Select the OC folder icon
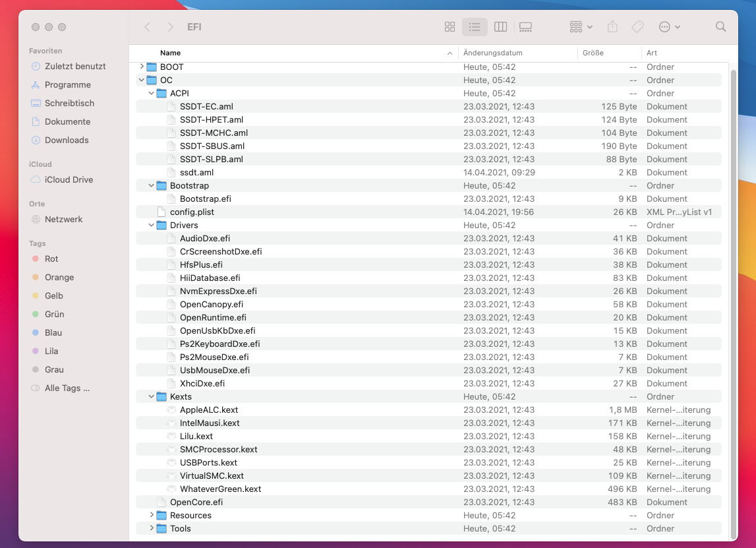 [152, 80]
